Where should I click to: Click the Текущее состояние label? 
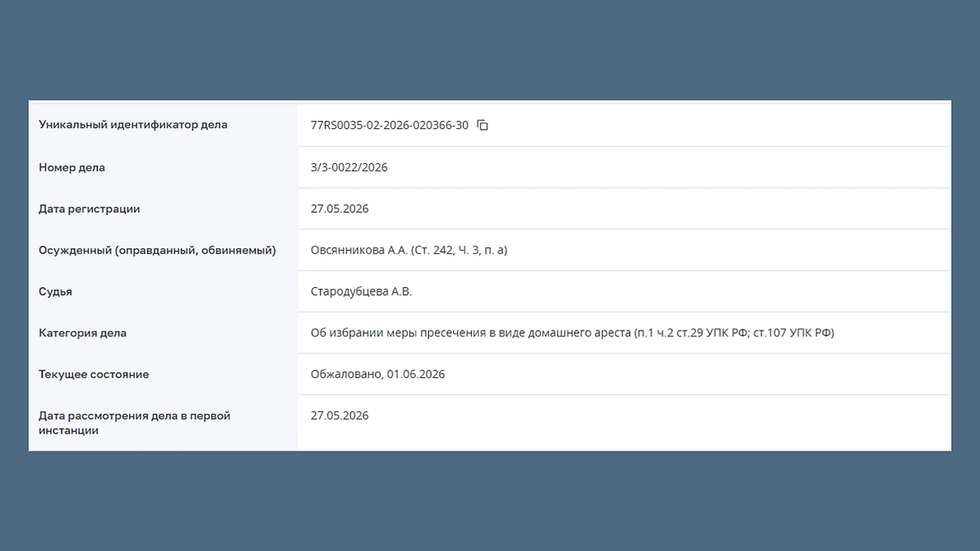click(94, 375)
